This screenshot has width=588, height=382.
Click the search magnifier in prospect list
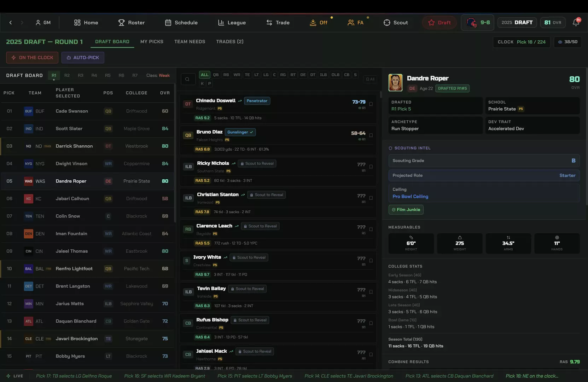(187, 79)
